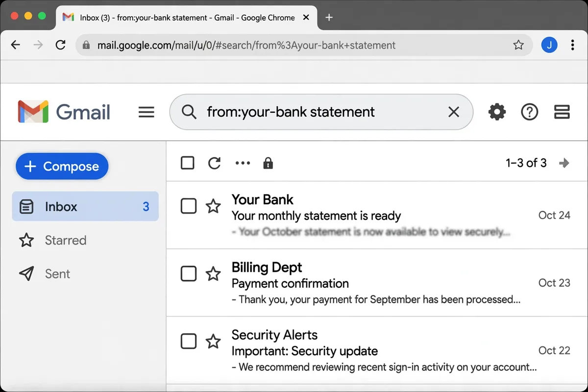Screen dimensions: 588x392
Task: Click the date 'Oct 24'
Action: (x=554, y=215)
